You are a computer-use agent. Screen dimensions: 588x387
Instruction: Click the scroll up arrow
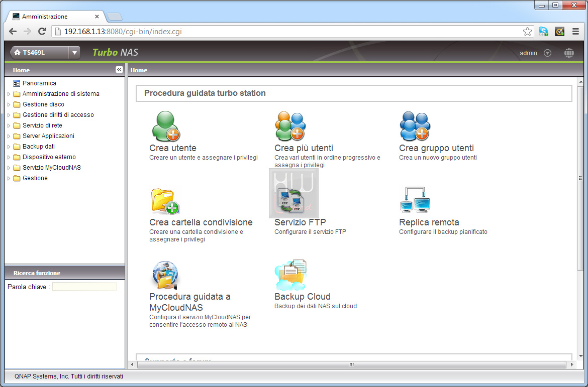click(581, 81)
